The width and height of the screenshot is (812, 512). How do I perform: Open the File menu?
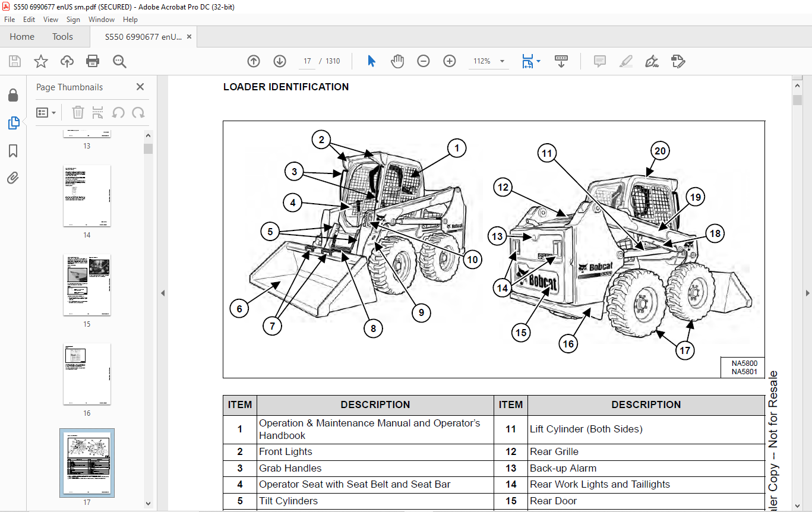[x=10, y=20]
